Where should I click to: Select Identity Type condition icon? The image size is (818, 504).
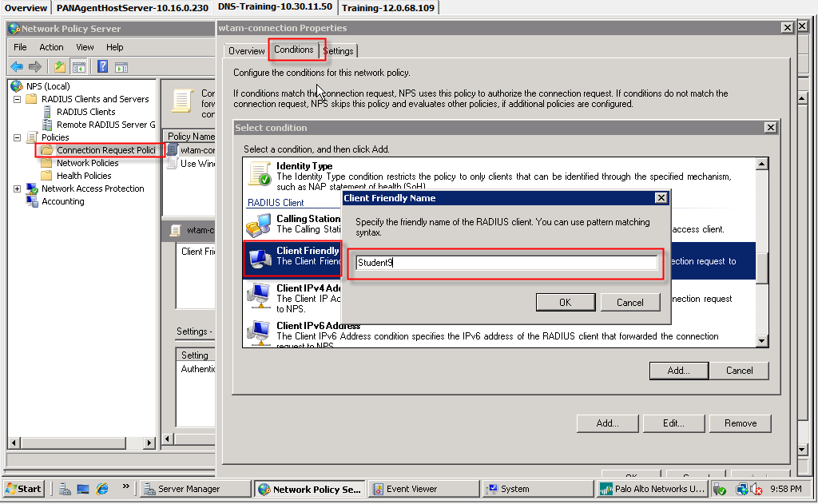tap(260, 174)
